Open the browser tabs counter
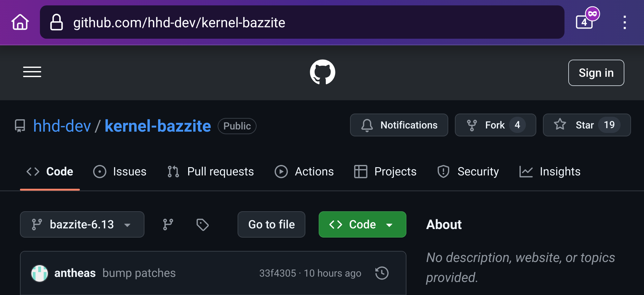 (x=585, y=22)
